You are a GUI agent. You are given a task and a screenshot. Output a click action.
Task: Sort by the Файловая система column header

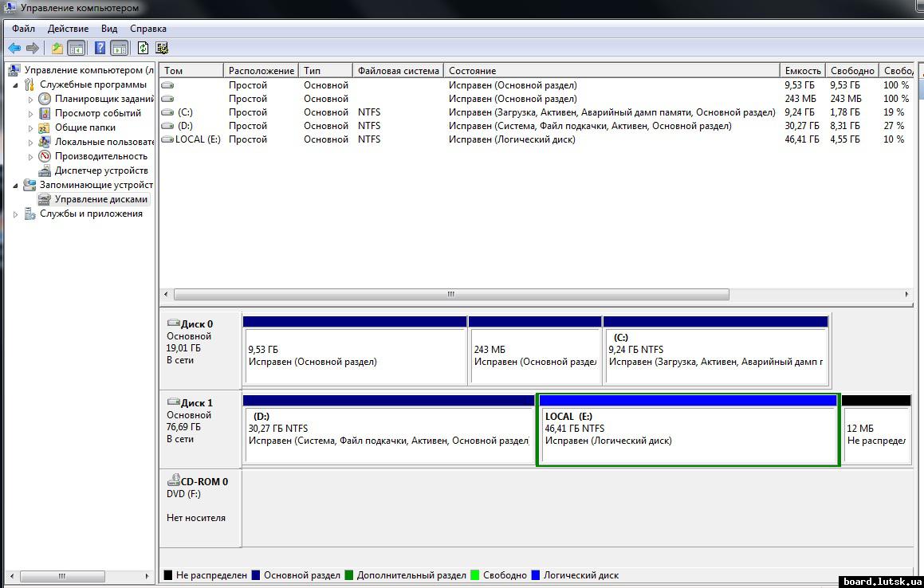(x=398, y=71)
